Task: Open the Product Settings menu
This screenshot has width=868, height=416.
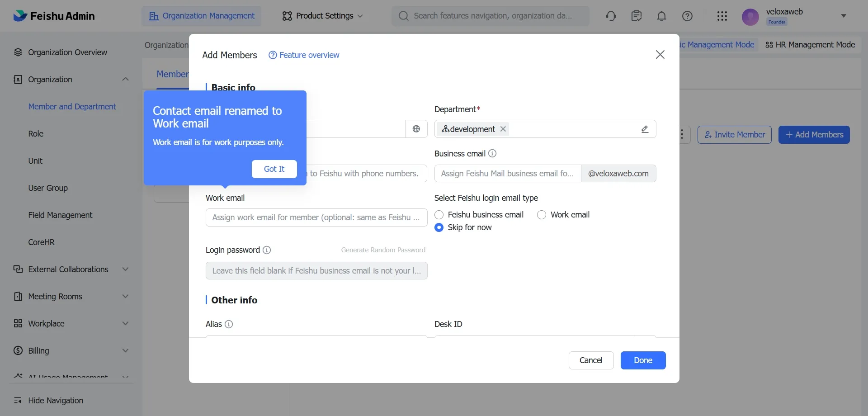Action: pyautogui.click(x=323, y=16)
